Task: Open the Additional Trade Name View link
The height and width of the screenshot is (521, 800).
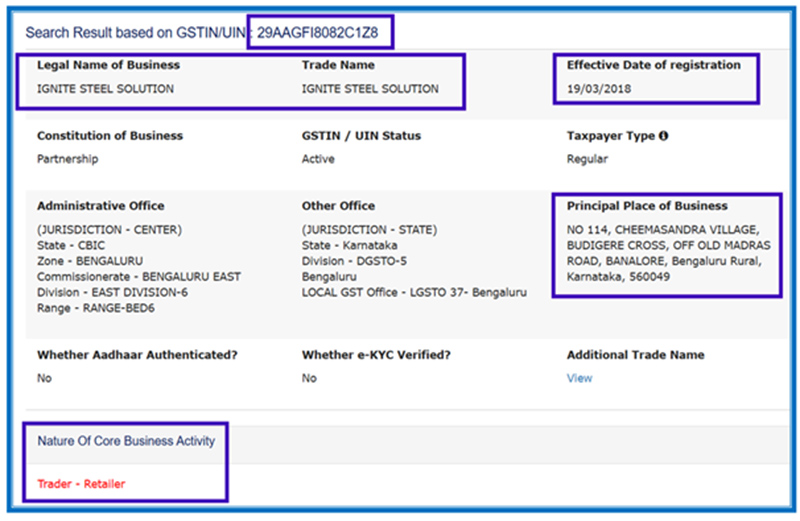Action: click(579, 378)
